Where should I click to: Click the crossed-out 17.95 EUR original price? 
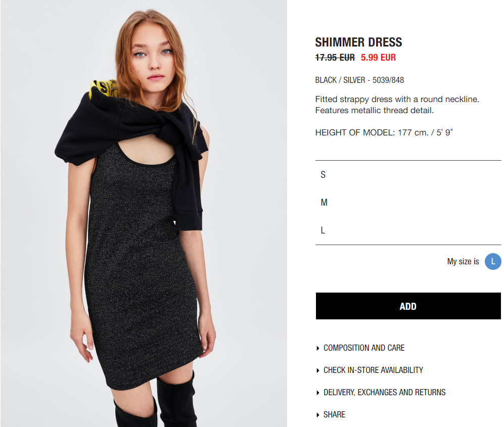point(335,58)
